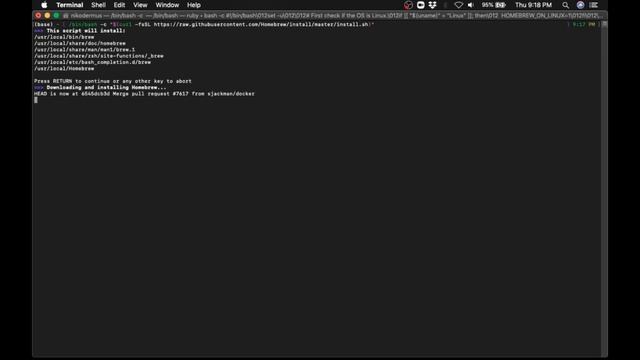
Task: Click the Terminal window title text
Action: point(336,16)
